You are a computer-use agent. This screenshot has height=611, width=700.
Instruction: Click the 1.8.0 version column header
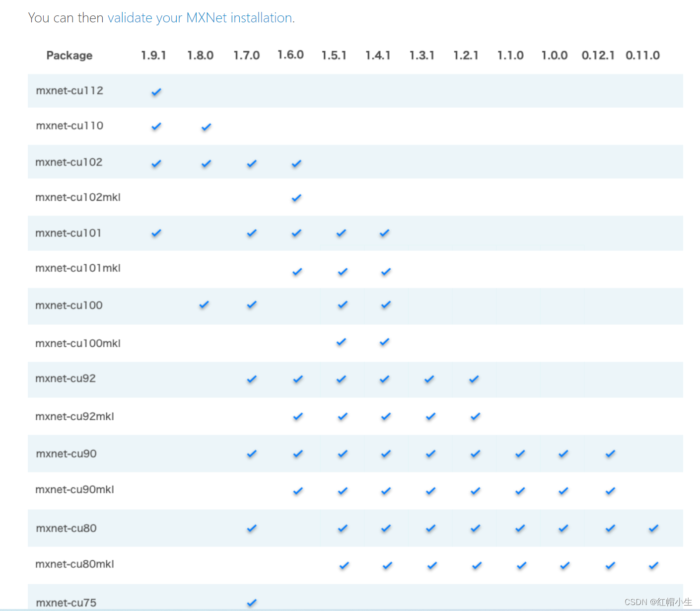(x=201, y=55)
